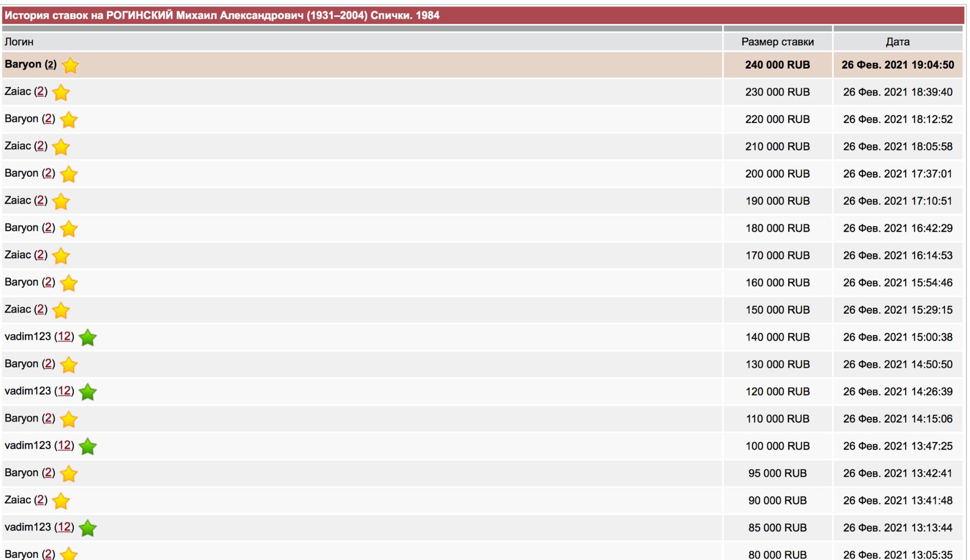Image resolution: width=970 pixels, height=560 pixels.
Task: Click the date 26 Фев. 2021 18:39:40
Action: (x=897, y=92)
